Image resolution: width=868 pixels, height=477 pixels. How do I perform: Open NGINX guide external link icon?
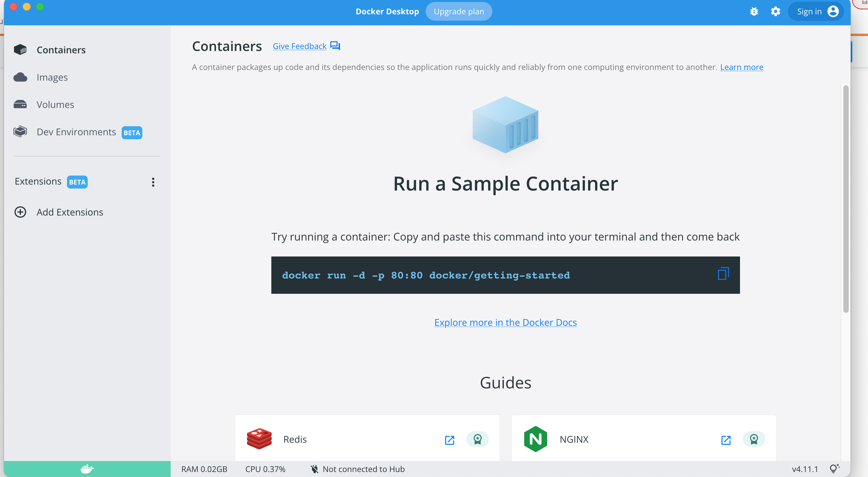725,440
